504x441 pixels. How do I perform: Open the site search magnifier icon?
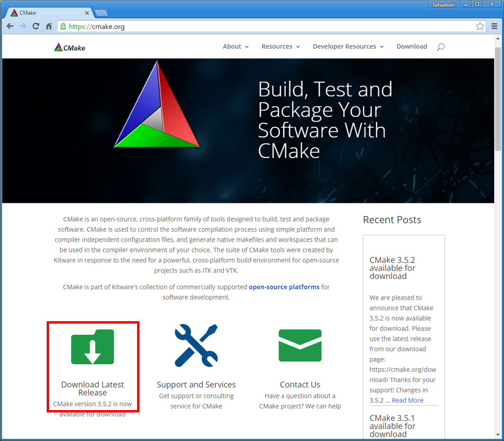pyautogui.click(x=440, y=47)
